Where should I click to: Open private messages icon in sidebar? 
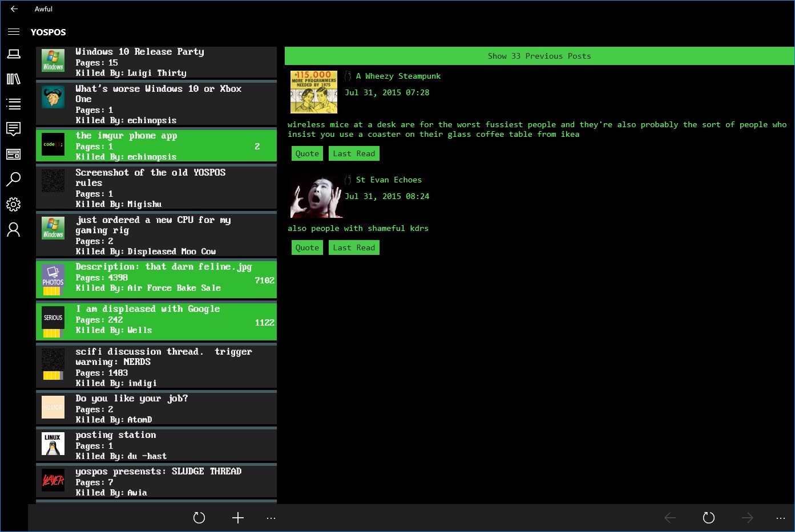point(14,129)
